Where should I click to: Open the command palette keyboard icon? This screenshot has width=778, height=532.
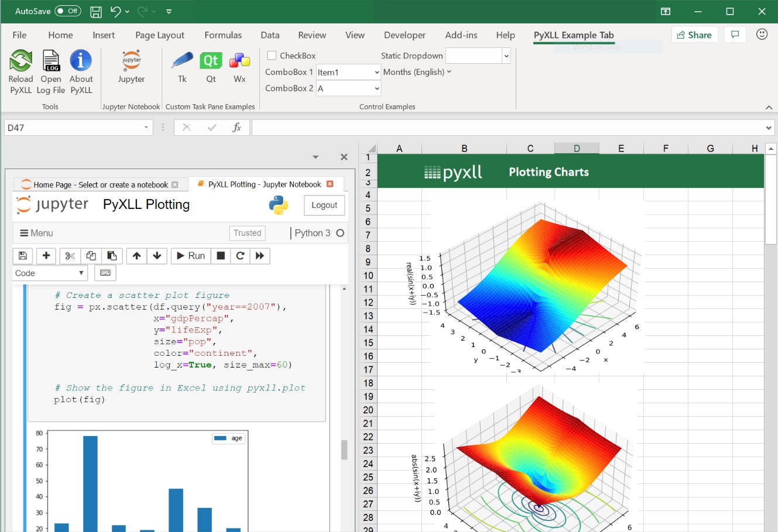coord(105,273)
